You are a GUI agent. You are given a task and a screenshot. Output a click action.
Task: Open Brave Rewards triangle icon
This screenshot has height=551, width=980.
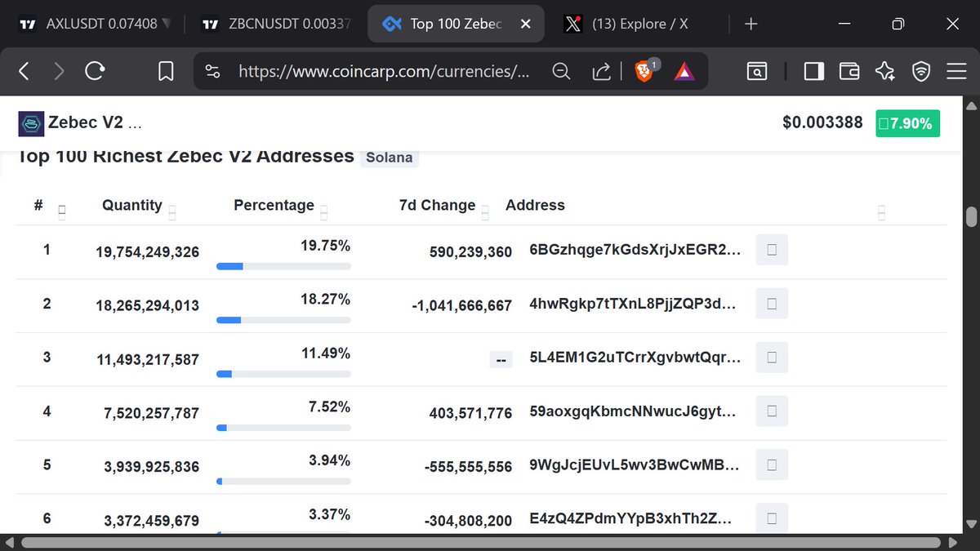click(x=684, y=72)
